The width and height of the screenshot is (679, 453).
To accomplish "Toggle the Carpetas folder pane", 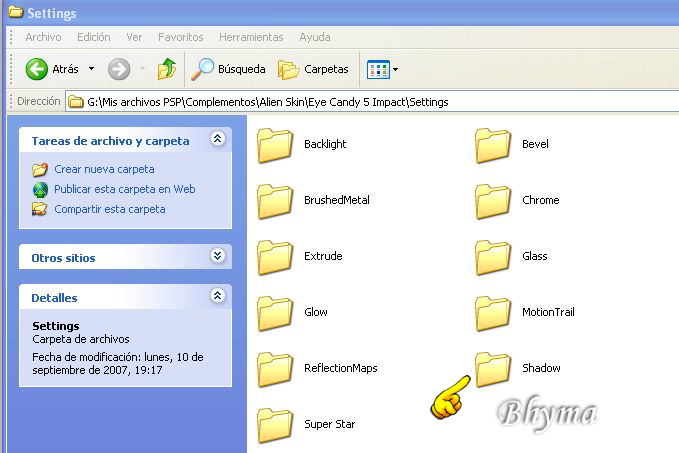I will tap(313, 69).
